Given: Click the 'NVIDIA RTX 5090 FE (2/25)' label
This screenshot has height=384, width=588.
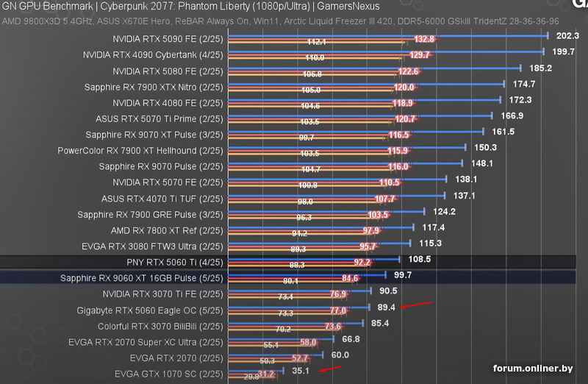Looking at the screenshot, I should coord(168,39).
